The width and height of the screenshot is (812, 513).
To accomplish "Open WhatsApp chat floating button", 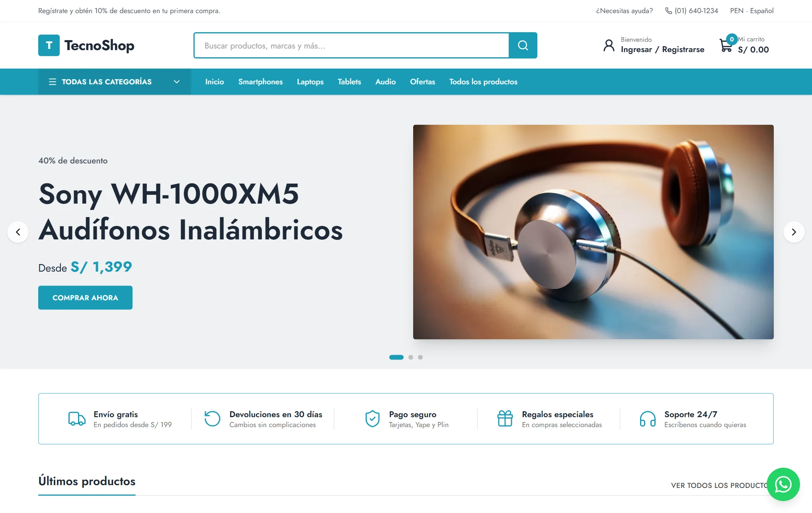I will 783,484.
